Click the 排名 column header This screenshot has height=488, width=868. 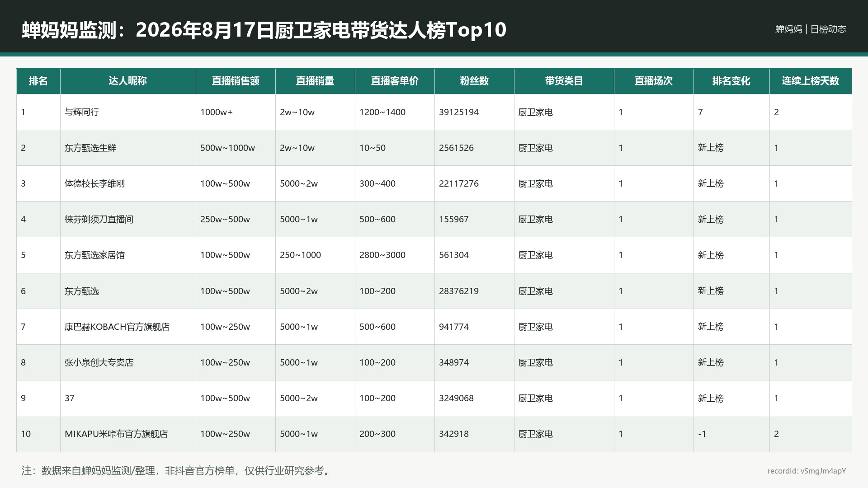click(38, 81)
